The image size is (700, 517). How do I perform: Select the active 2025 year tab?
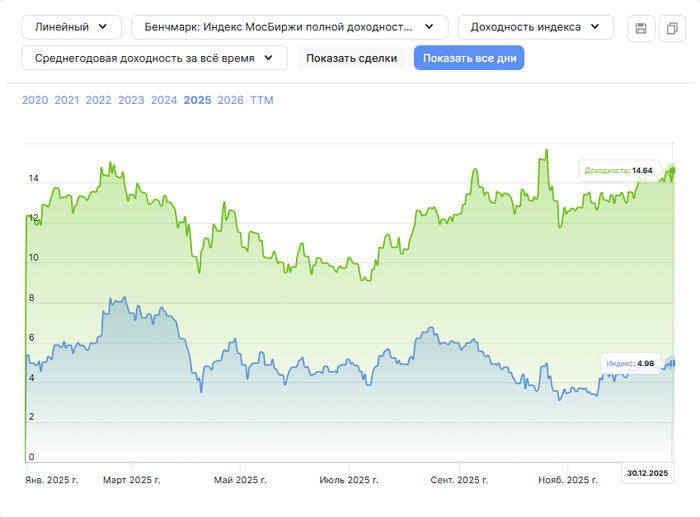(197, 100)
